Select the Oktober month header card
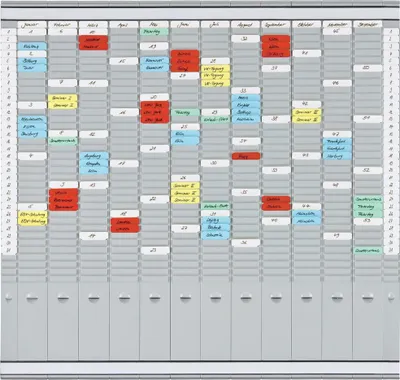The image size is (400, 380). (x=307, y=25)
